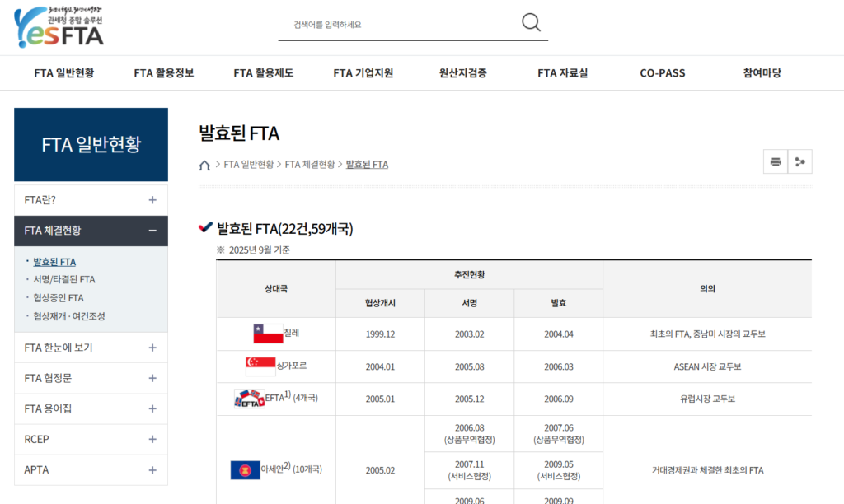The height and width of the screenshot is (504, 844).
Task: Click the YesFTA logo
Action: point(59,27)
